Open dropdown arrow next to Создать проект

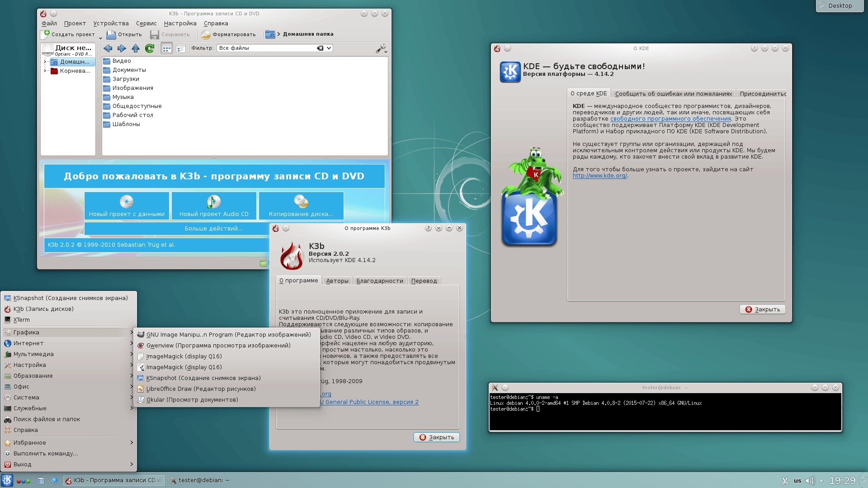[100, 38]
